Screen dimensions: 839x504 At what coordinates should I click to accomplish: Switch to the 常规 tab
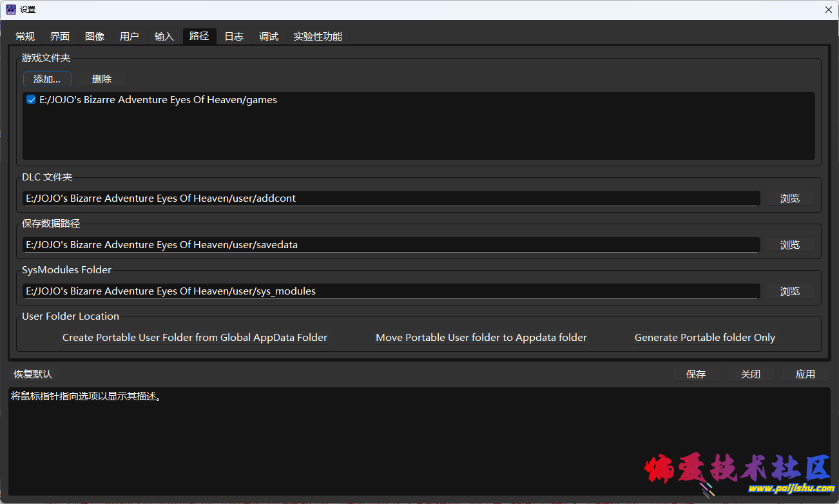tap(25, 37)
